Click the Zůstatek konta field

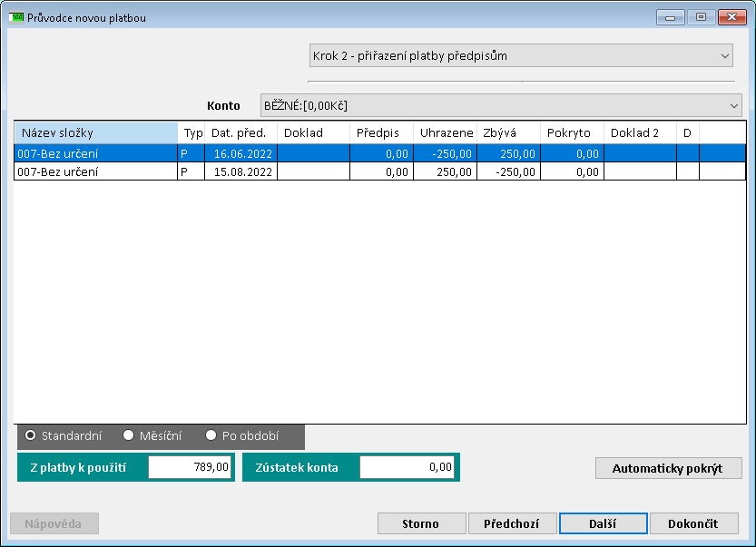(x=406, y=467)
